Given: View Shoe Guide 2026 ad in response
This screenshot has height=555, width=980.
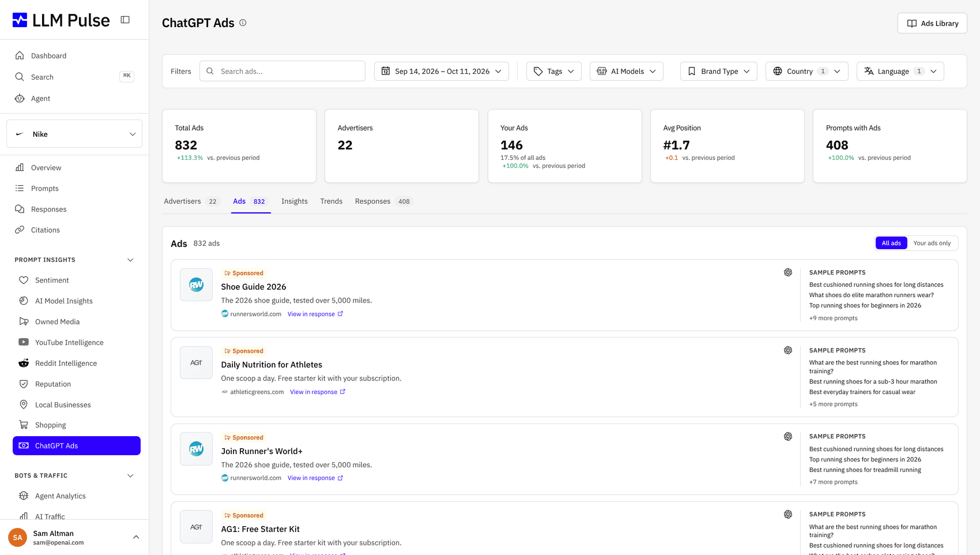Looking at the screenshot, I should (x=315, y=314).
